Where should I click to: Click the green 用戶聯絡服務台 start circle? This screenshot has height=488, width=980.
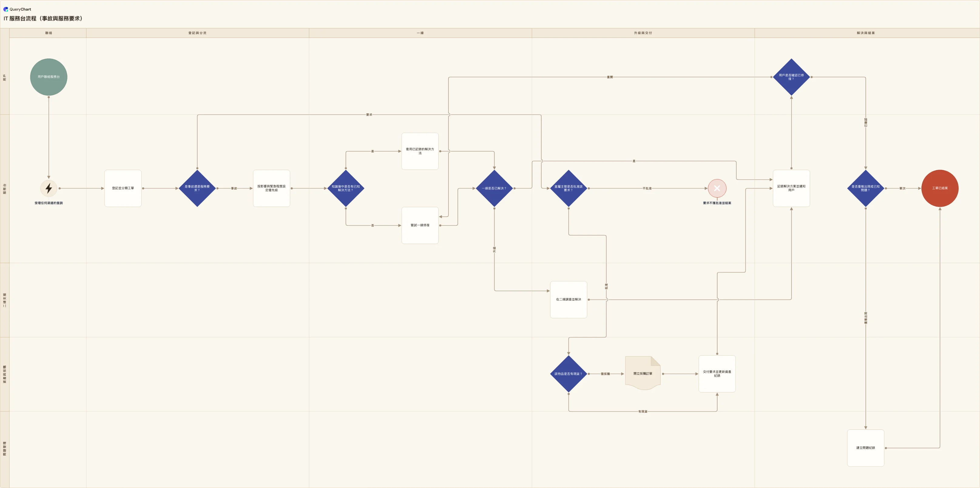click(x=49, y=77)
